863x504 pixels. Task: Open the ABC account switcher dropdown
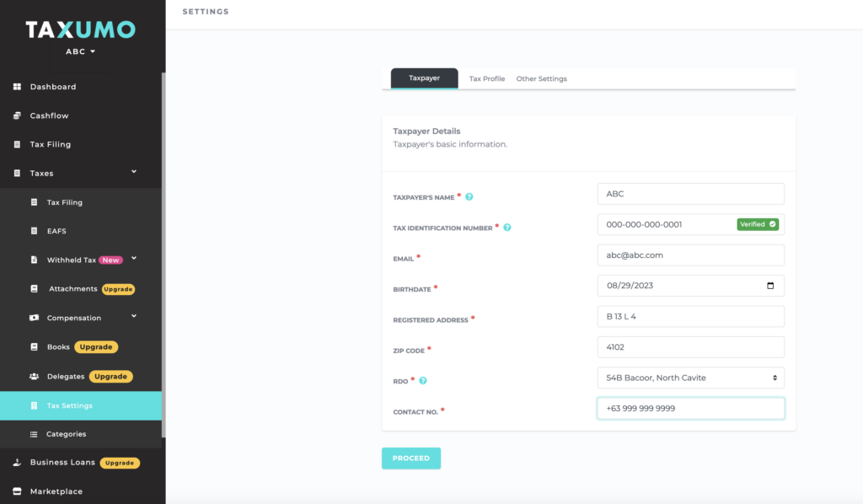(x=81, y=51)
